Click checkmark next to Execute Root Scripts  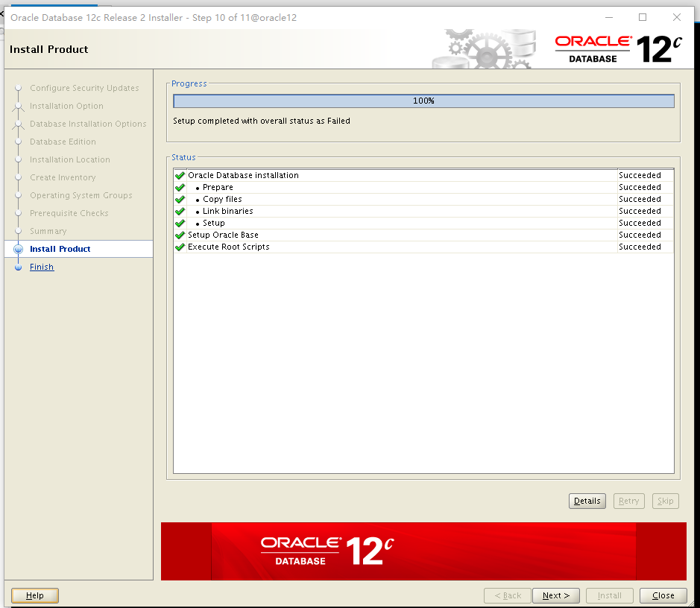180,247
